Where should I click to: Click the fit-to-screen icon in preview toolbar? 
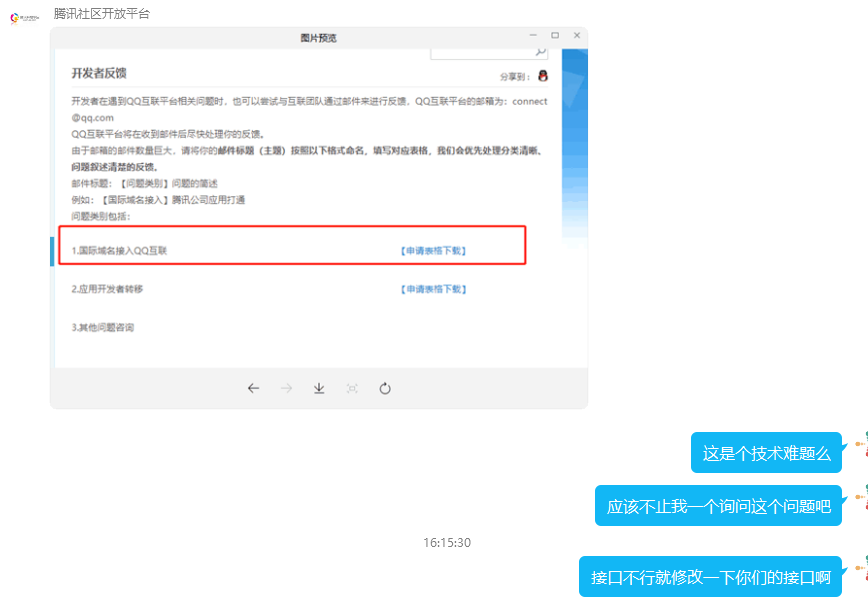[352, 388]
